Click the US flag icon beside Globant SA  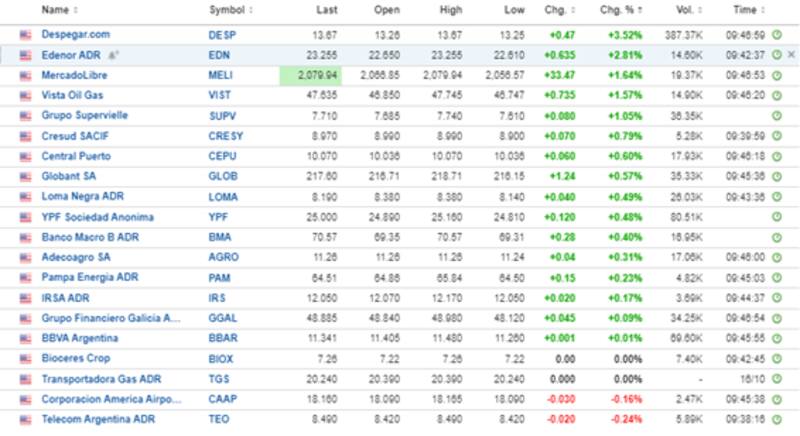(25, 177)
